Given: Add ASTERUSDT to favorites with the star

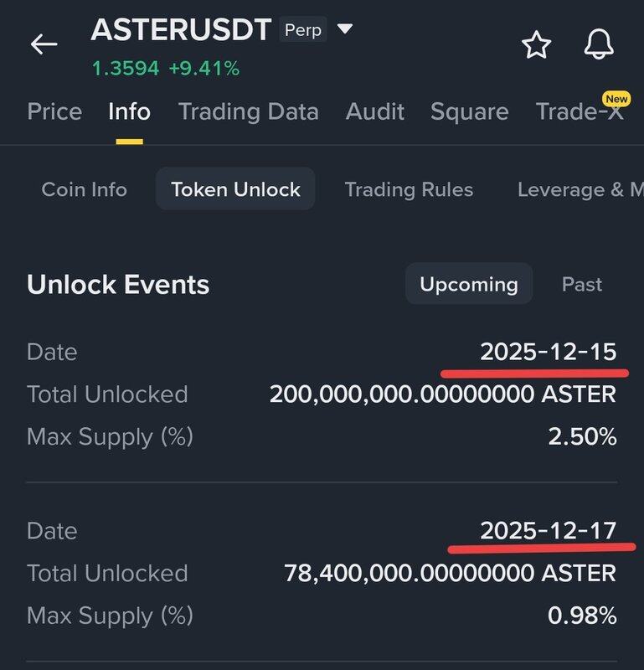Looking at the screenshot, I should pos(537,45).
